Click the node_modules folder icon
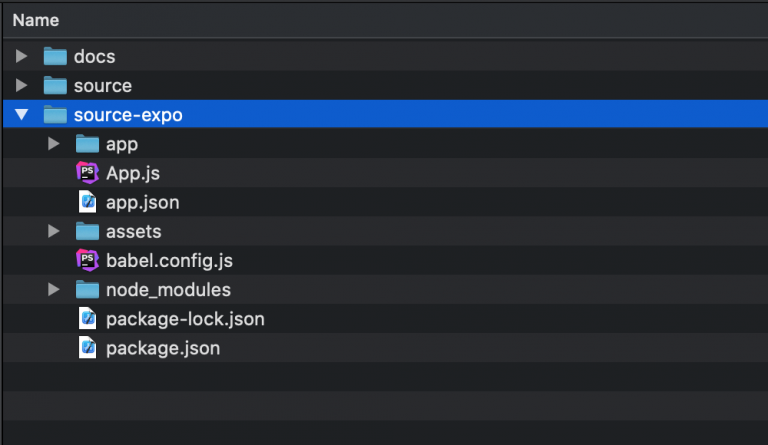The image size is (768, 445). pyautogui.click(x=88, y=290)
